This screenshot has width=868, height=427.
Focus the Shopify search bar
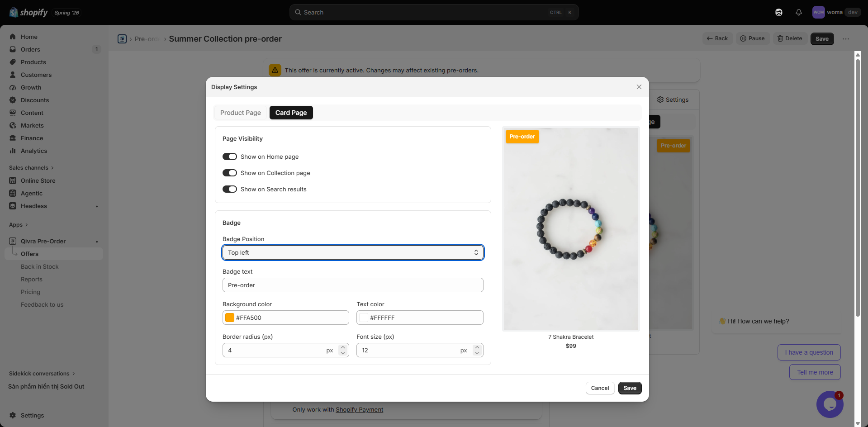[434, 12]
